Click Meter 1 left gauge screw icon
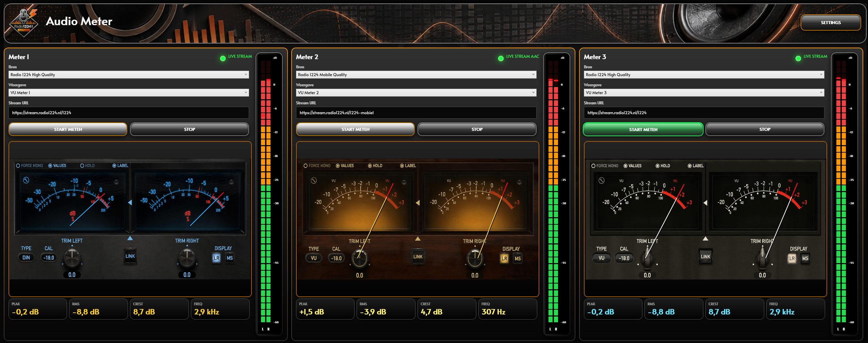 click(26, 180)
